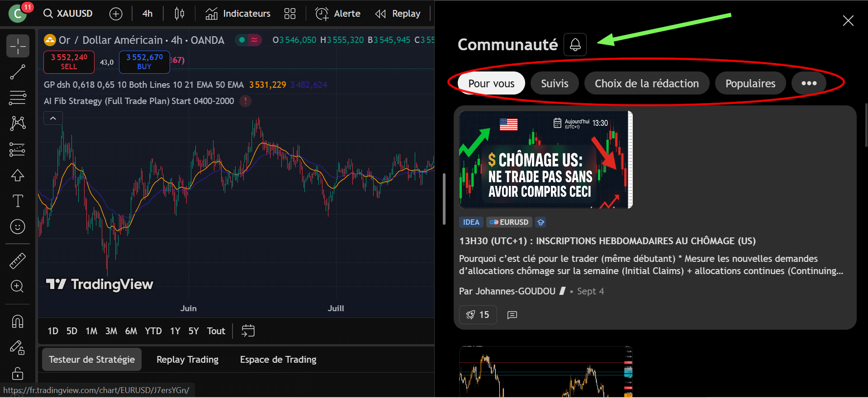Open the 4h timeframe dropdown
The width and height of the screenshot is (868, 398).
(147, 14)
